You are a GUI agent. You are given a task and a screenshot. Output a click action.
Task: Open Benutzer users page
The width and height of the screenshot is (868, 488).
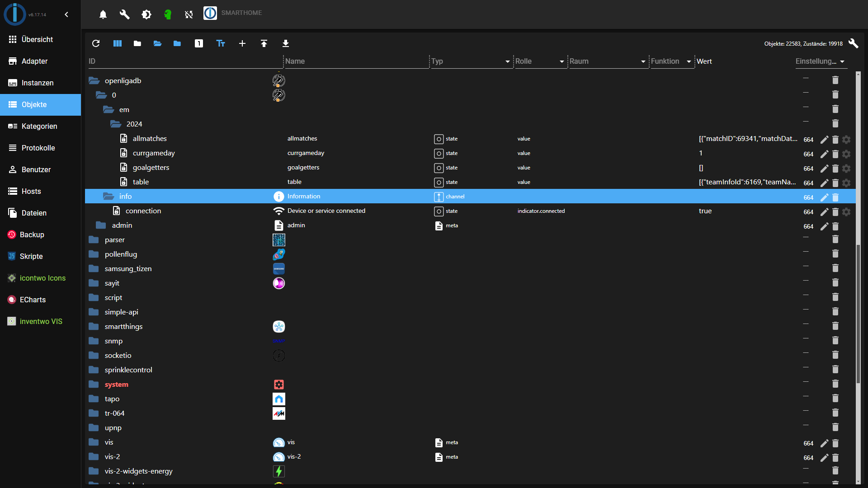[40, 169]
